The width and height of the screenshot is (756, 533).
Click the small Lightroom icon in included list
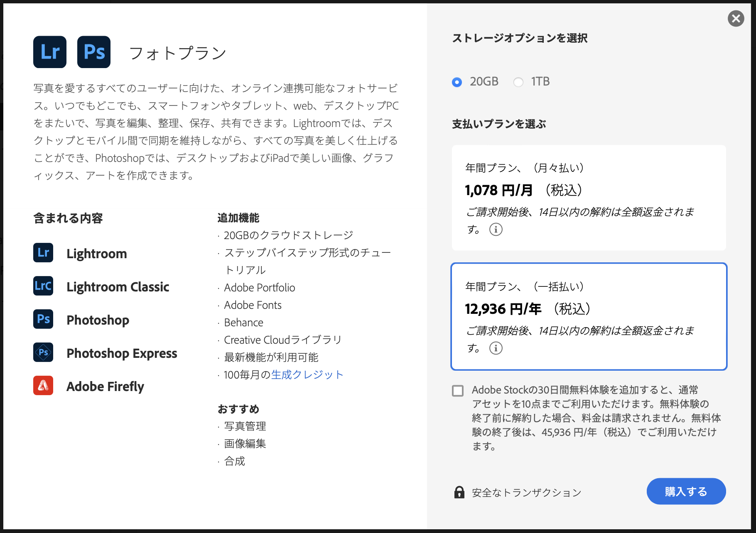click(43, 253)
